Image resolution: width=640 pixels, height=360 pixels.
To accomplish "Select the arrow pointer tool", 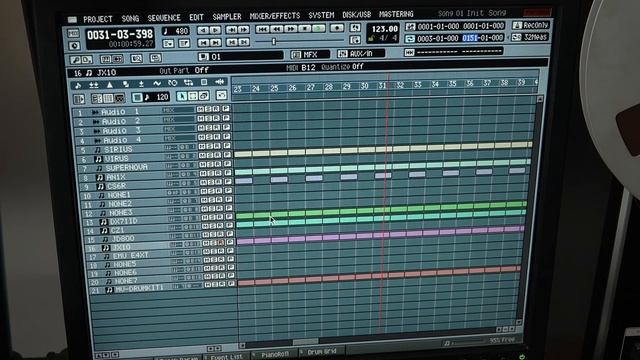I will 181,96.
